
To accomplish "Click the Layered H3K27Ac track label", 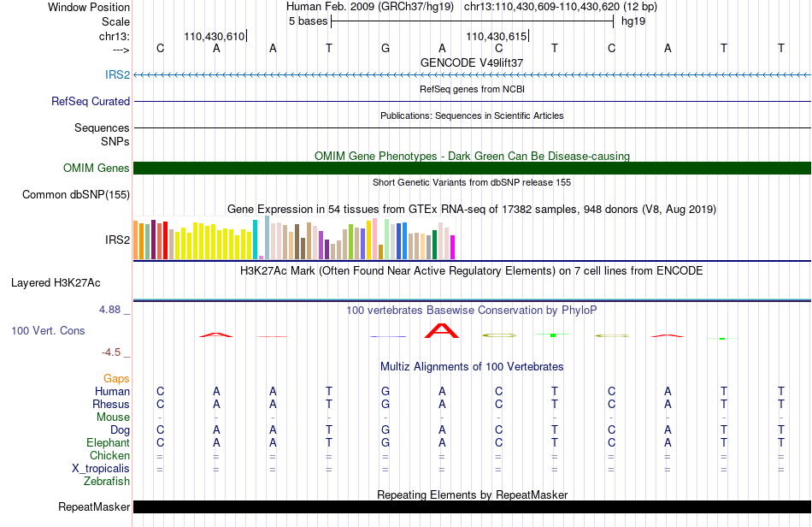I will click(x=56, y=283).
